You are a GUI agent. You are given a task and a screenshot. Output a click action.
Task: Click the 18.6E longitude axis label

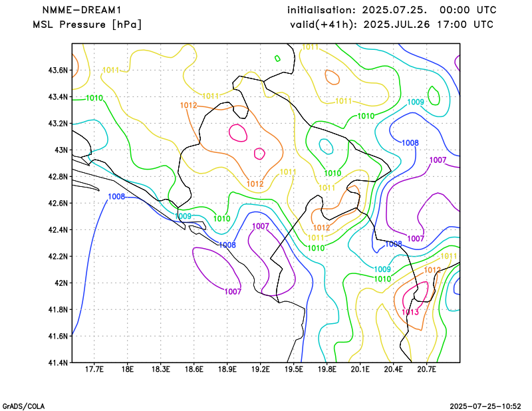pyautogui.click(x=194, y=369)
